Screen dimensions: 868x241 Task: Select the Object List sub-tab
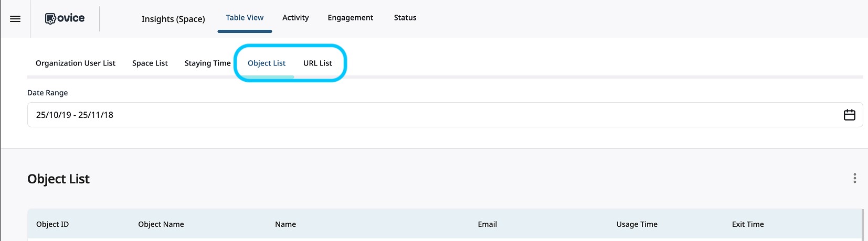[x=267, y=63]
